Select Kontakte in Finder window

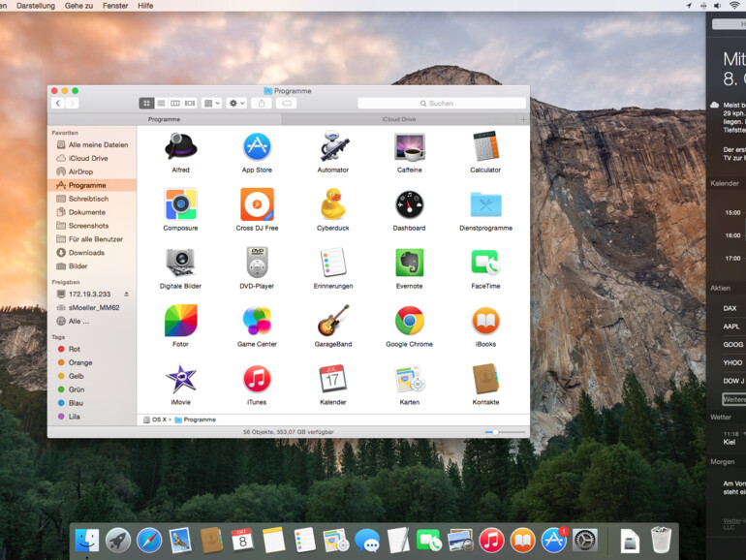pos(485,379)
